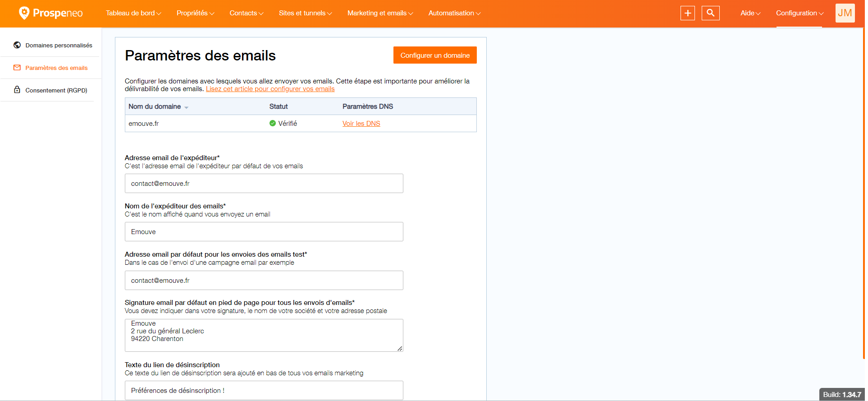This screenshot has width=868, height=401.
Task: Click the Prospeneo logo
Action: coord(50,13)
